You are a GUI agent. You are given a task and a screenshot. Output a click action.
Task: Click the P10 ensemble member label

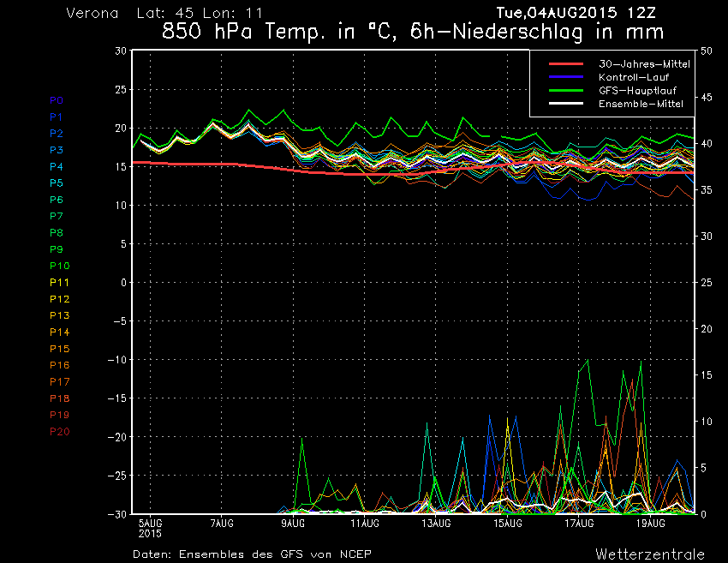click(x=59, y=266)
